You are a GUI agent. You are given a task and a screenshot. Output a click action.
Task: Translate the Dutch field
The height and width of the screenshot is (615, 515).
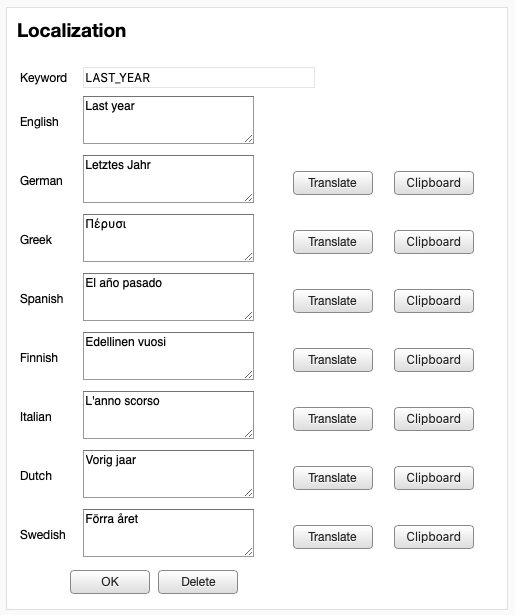(x=333, y=478)
